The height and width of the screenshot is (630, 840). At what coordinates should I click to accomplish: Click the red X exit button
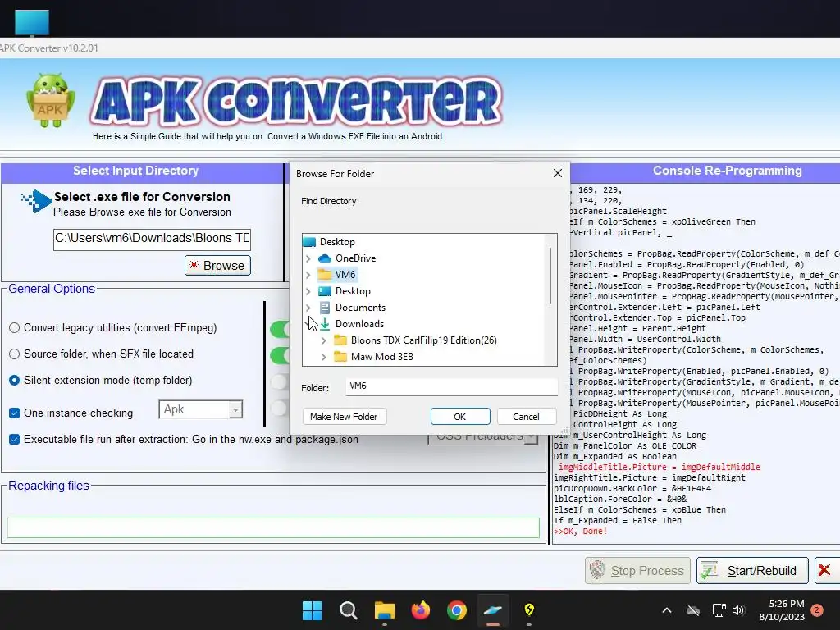(x=825, y=571)
